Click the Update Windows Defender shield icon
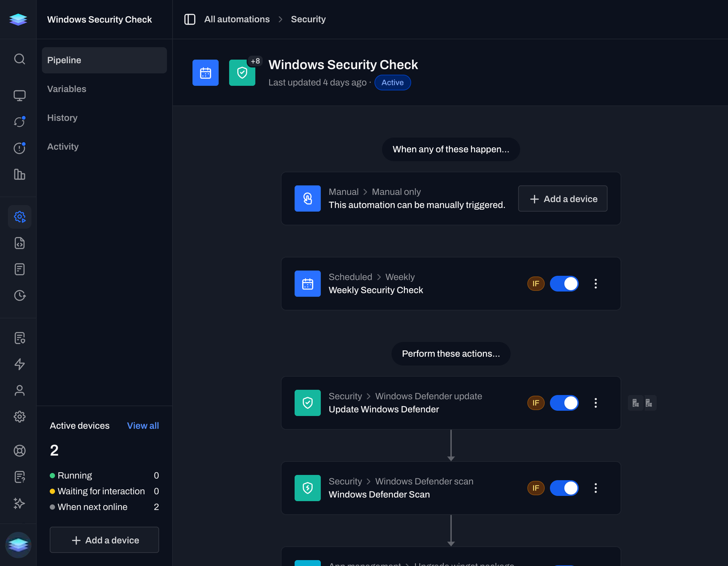This screenshot has height=566, width=728. click(307, 403)
